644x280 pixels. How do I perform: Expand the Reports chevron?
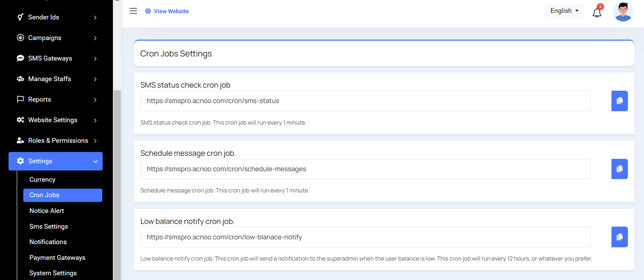pos(95,100)
